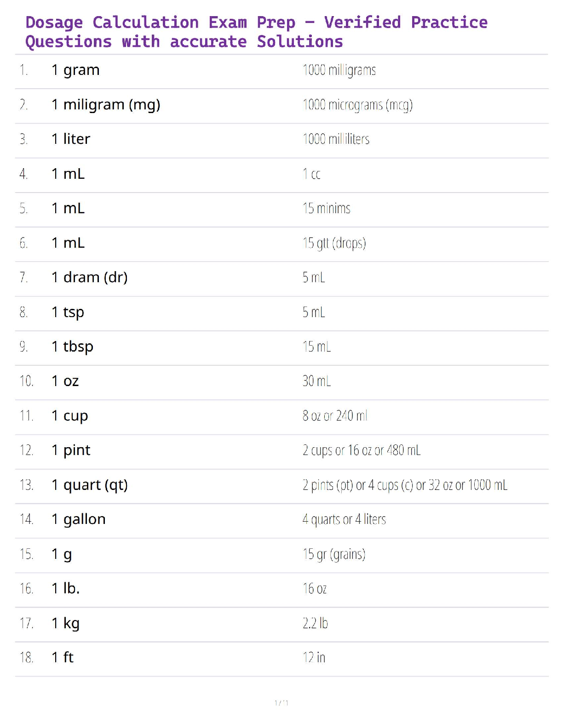
Task: Select the term "1 liter"
Action: pos(71,139)
